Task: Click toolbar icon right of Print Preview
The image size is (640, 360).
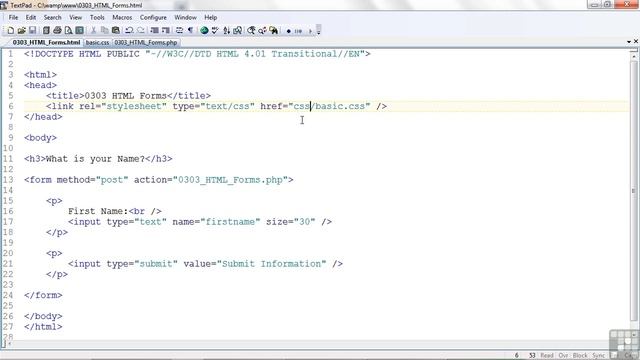Action: 80,31
